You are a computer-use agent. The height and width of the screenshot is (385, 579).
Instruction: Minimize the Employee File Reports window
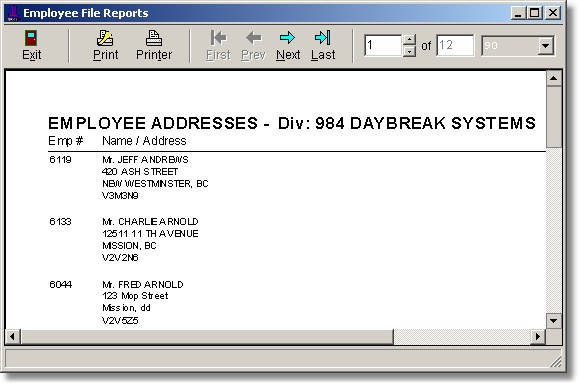(518, 13)
